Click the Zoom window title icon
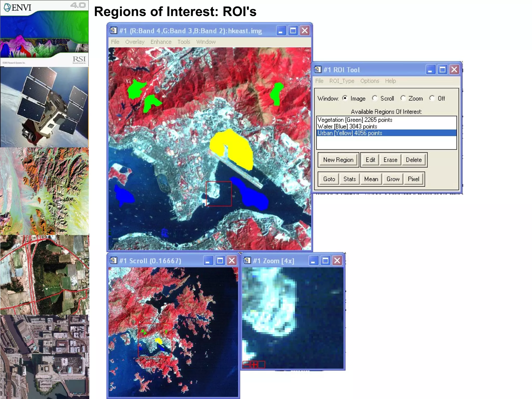 point(247,261)
